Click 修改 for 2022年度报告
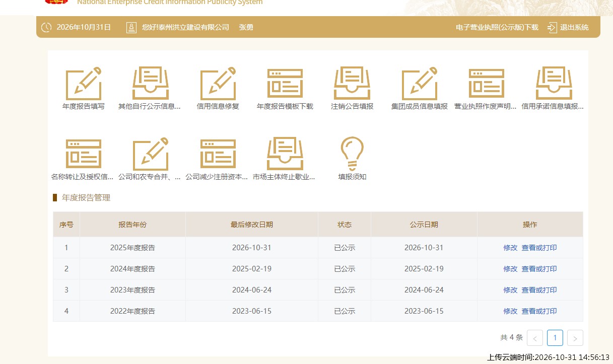The image size is (613, 364). (x=510, y=311)
